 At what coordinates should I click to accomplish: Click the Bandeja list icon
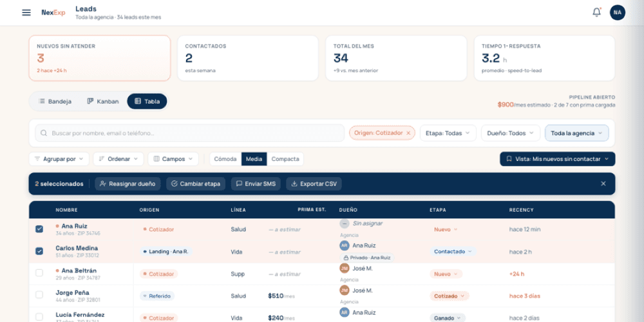[41, 102]
